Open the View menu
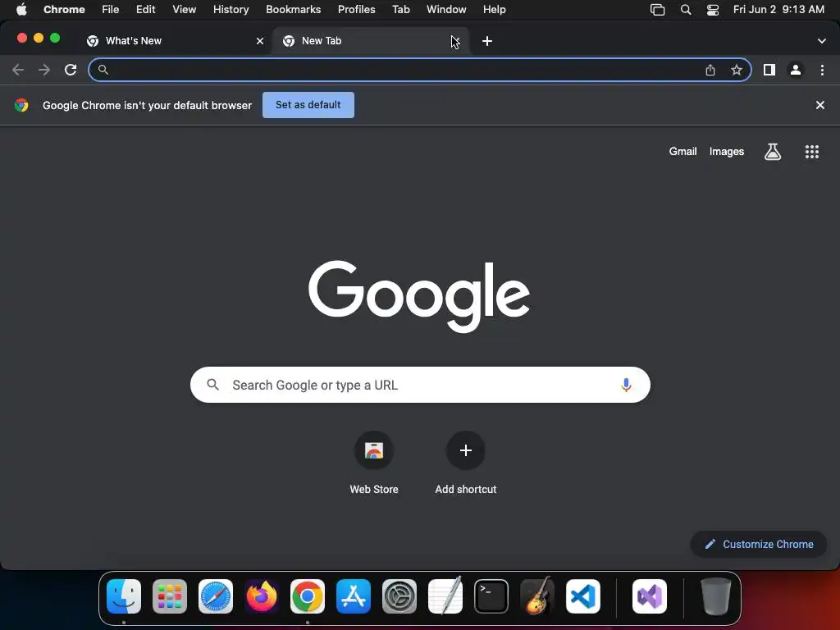 click(x=185, y=9)
